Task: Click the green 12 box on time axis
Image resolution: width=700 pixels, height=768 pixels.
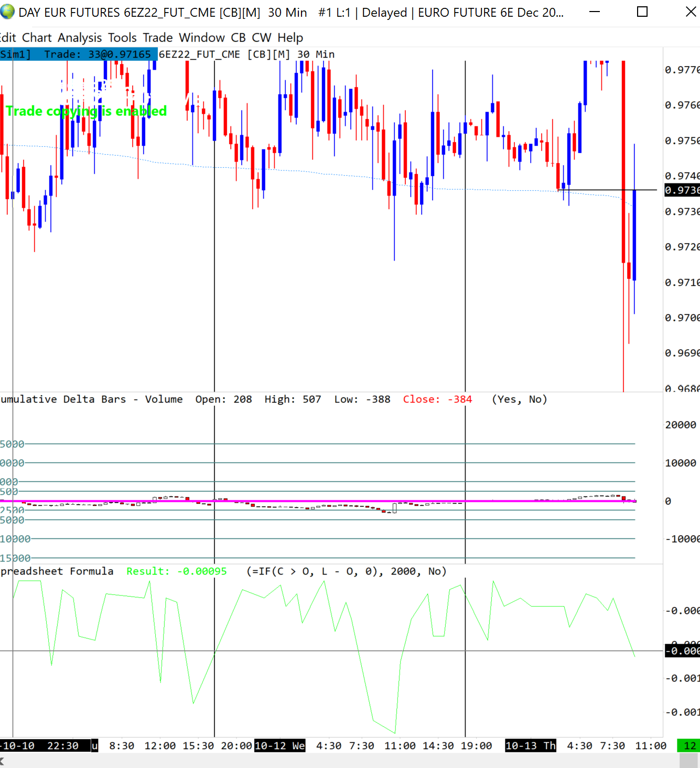Action: pyautogui.click(x=688, y=745)
